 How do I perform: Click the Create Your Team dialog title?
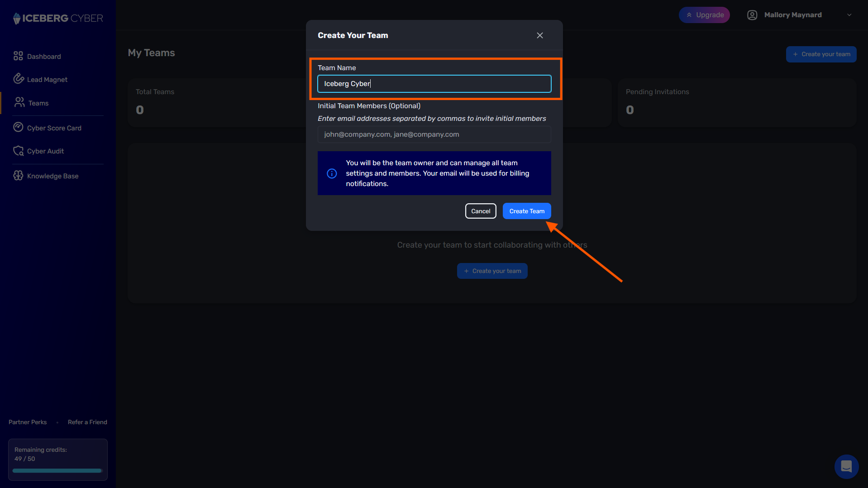click(x=353, y=35)
